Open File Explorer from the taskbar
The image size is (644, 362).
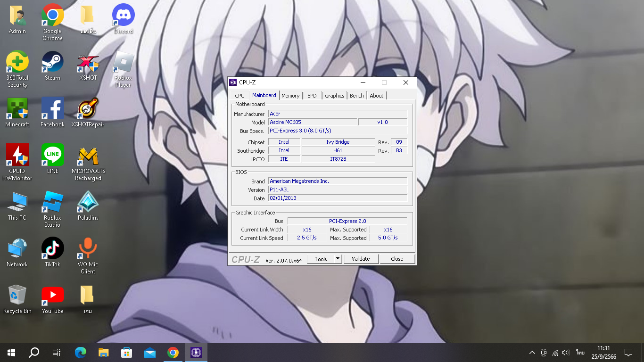[x=104, y=353]
